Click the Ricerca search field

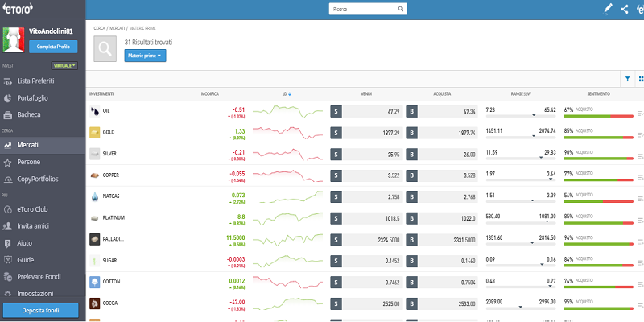[368, 9]
